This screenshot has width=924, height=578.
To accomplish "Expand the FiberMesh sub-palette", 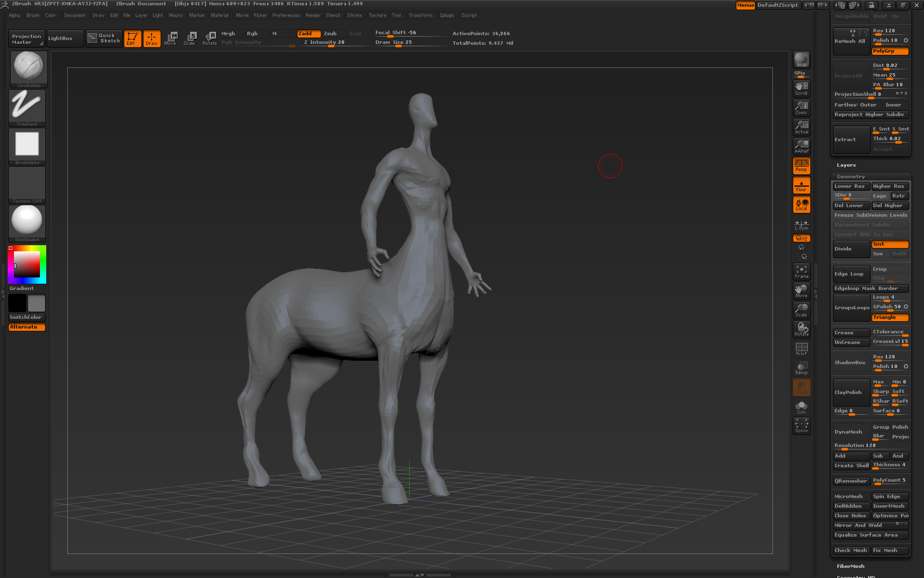I will (850, 566).
